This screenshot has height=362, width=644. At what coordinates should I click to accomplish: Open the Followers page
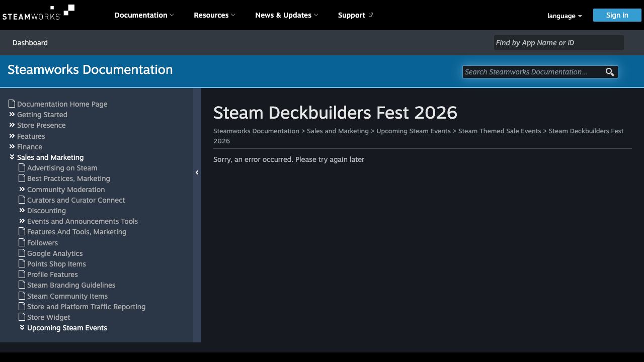(x=42, y=243)
